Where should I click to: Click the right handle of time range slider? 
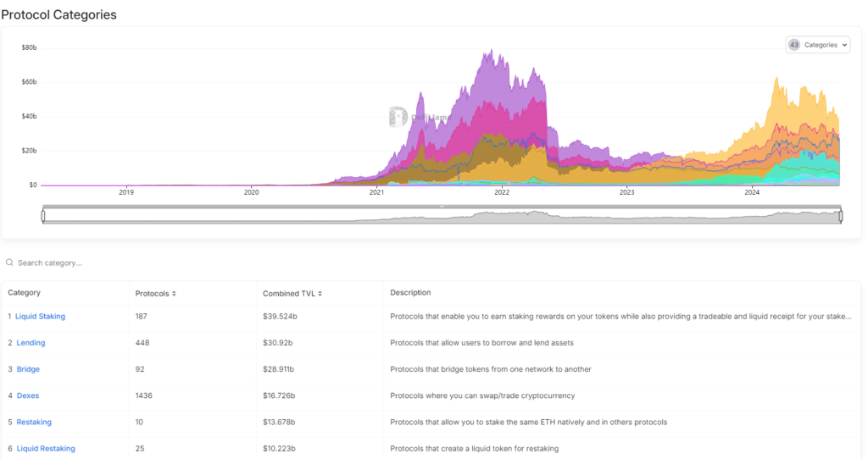[841, 216]
